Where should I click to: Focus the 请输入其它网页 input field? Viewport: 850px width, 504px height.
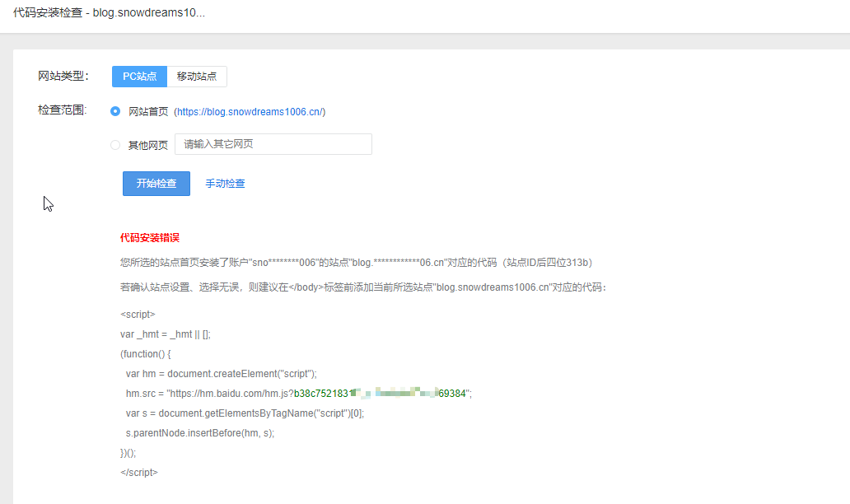pyautogui.click(x=273, y=144)
